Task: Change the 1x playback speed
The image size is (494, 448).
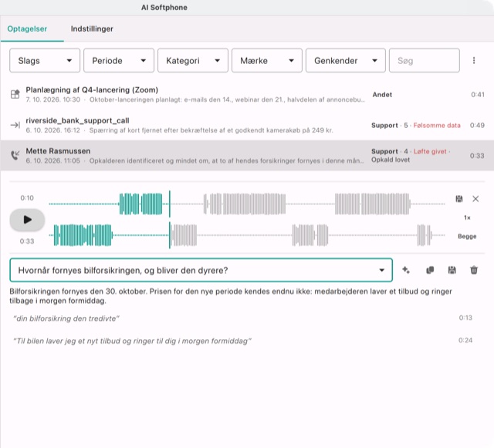Action: pyautogui.click(x=467, y=217)
